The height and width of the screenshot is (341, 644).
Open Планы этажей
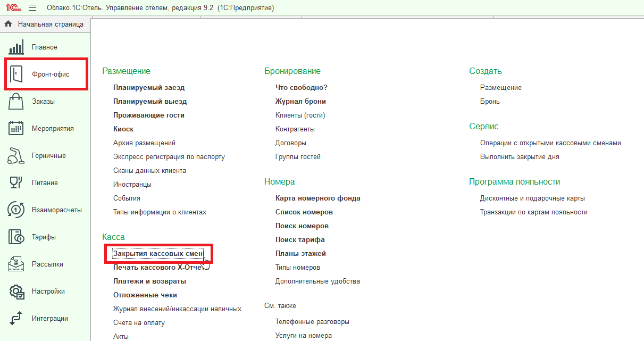[300, 254]
